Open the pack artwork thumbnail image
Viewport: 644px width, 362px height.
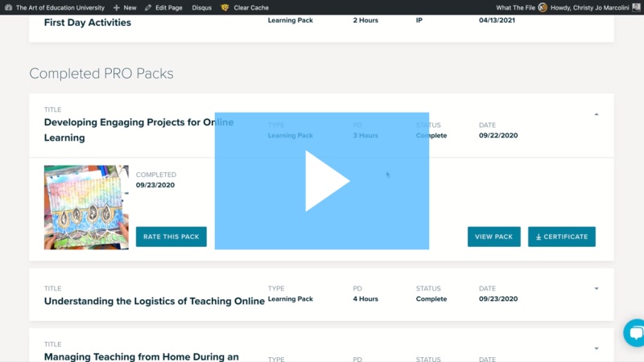point(86,208)
